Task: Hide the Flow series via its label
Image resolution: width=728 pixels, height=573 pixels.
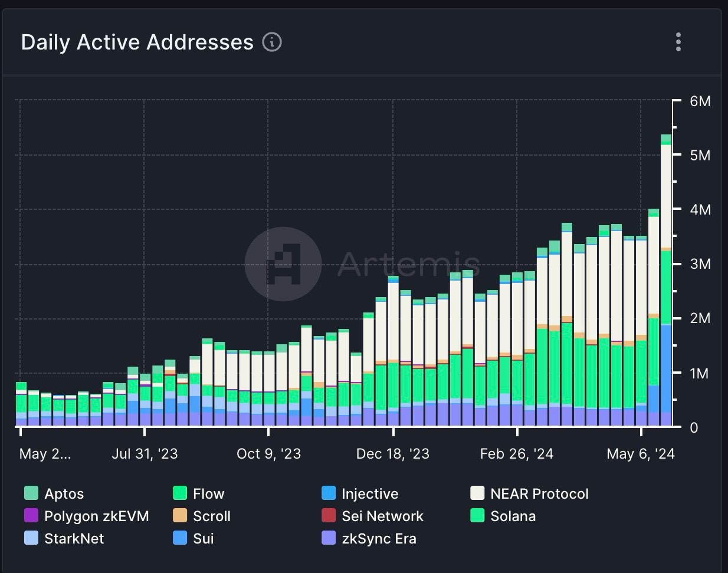Action: 209,493
